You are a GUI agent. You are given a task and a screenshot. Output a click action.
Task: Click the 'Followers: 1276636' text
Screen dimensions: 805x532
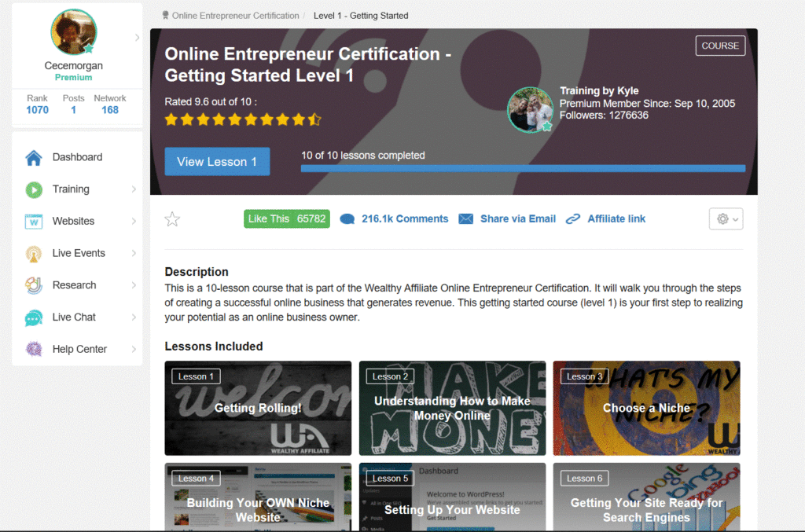(x=604, y=116)
